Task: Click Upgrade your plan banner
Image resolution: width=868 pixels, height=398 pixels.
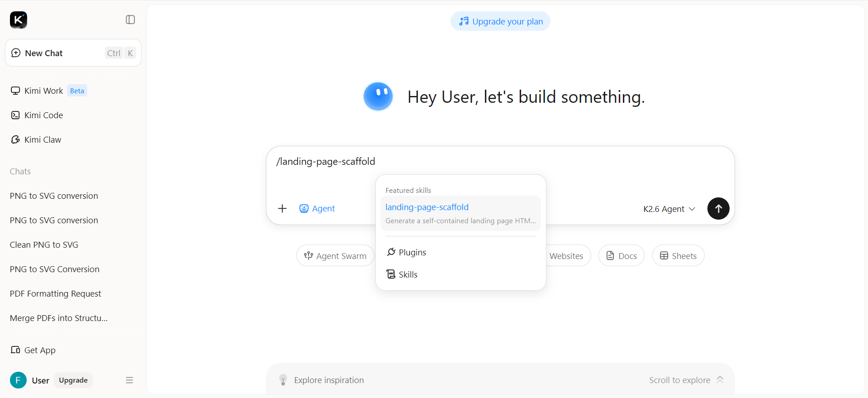Action: pos(500,21)
